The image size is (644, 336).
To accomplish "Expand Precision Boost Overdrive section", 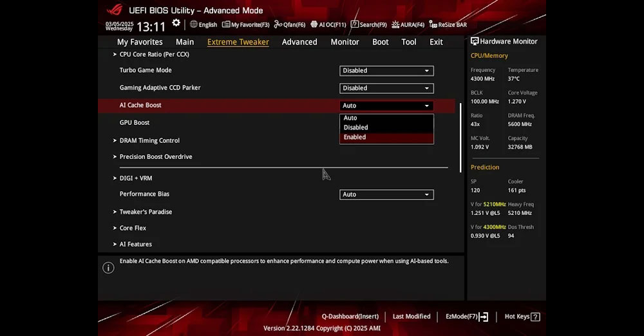I will (x=155, y=157).
